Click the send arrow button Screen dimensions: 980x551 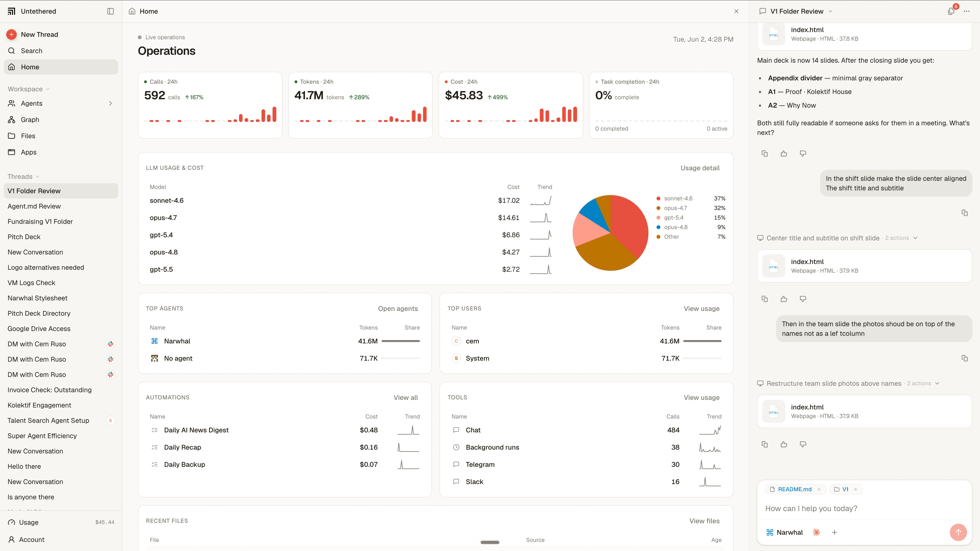(x=958, y=533)
